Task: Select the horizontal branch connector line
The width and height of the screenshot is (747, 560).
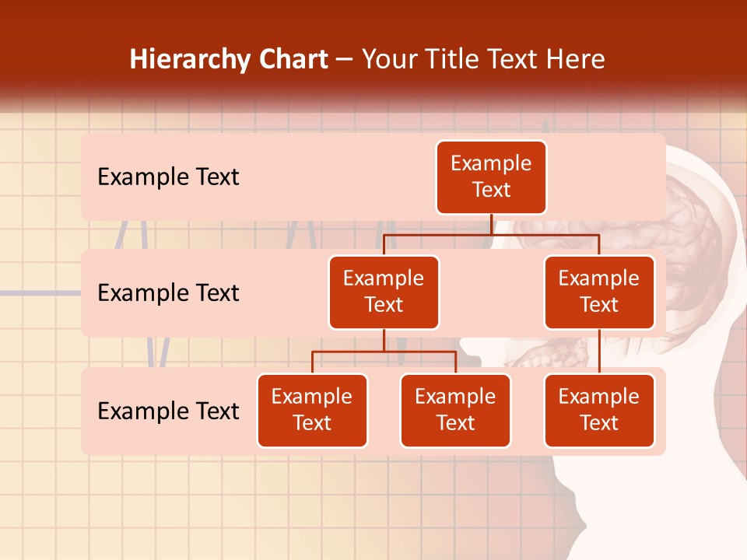Action: [x=491, y=235]
